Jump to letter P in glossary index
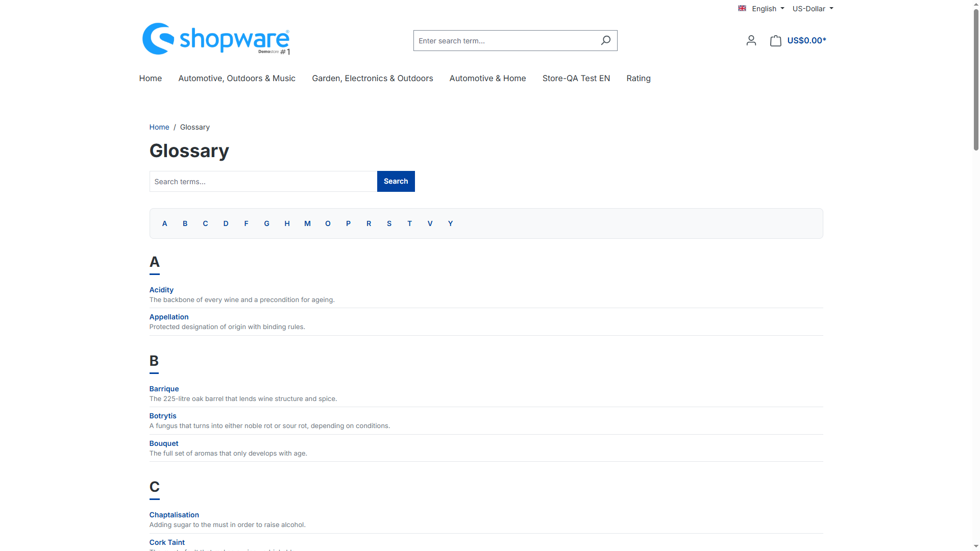This screenshot has width=980, height=551. [x=349, y=223]
